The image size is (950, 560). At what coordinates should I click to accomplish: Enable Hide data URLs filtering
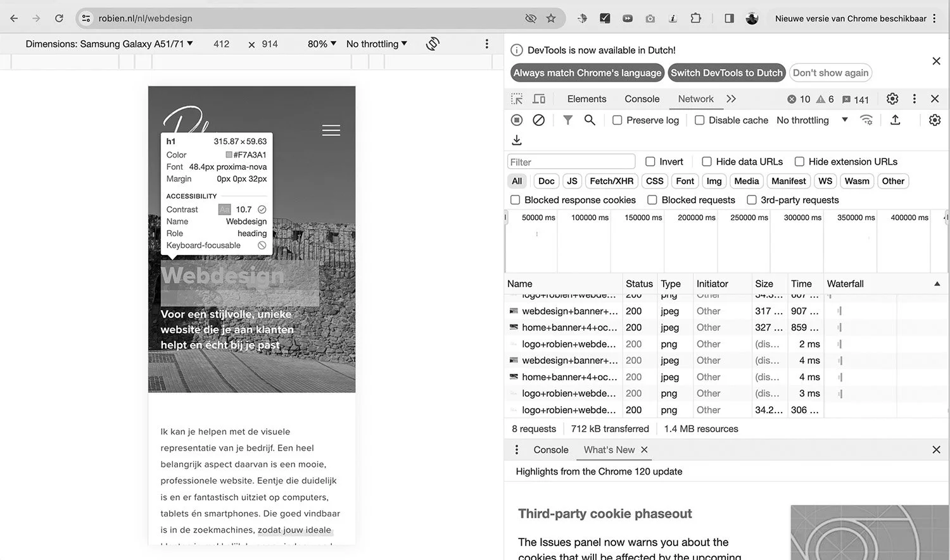click(x=706, y=161)
